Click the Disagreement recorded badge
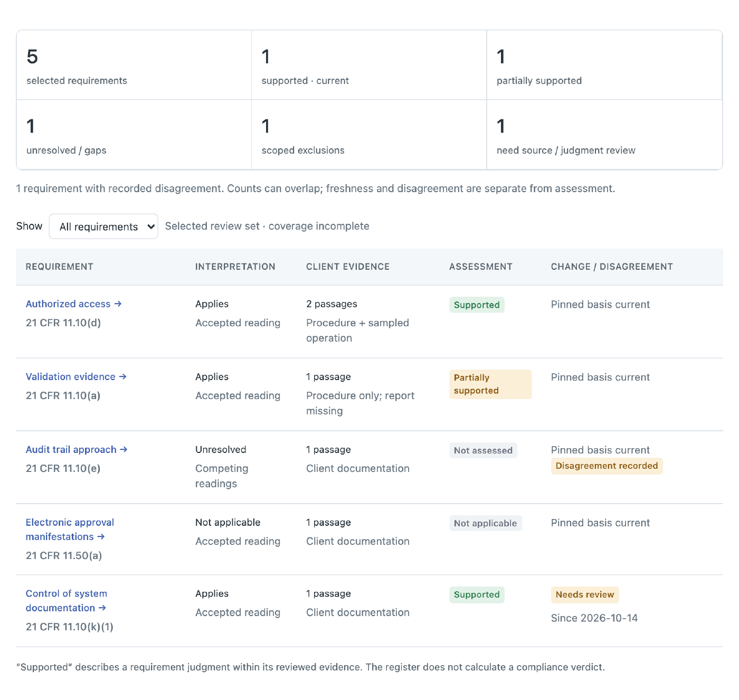The height and width of the screenshot is (700, 739). pyautogui.click(x=607, y=466)
